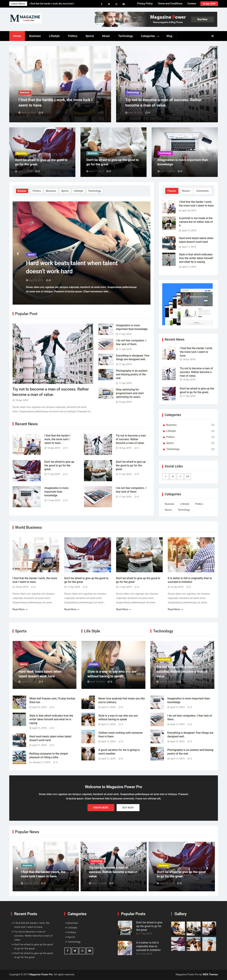227x980 pixels.
Task: Select the Lifestyle filter in Browse bar
Action: (78, 191)
